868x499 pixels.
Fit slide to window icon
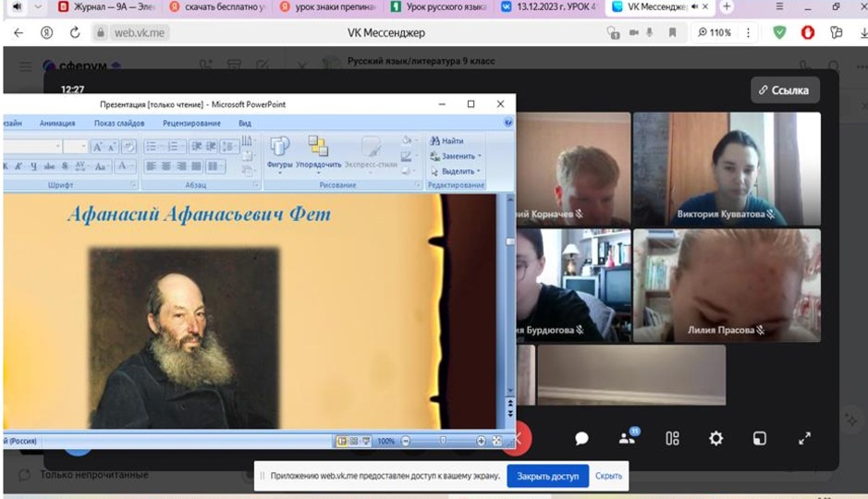496,441
